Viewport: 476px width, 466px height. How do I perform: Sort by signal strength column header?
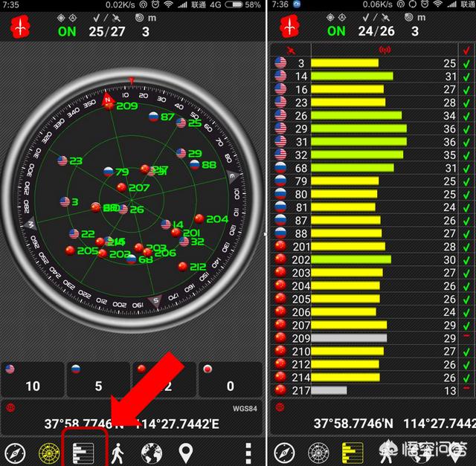point(385,50)
